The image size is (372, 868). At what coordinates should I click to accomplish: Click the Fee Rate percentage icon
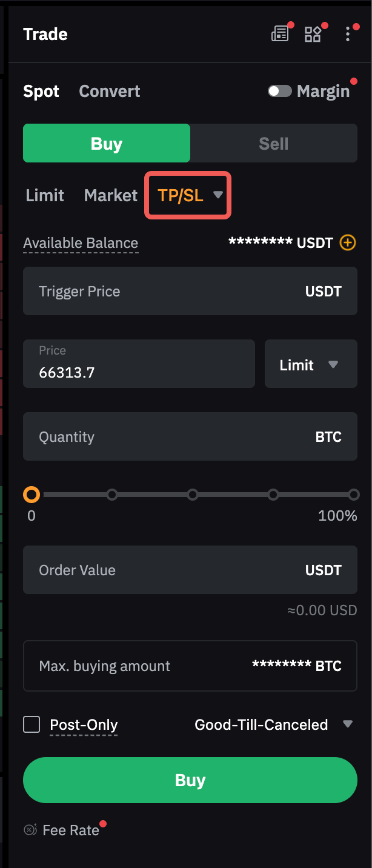click(30, 830)
